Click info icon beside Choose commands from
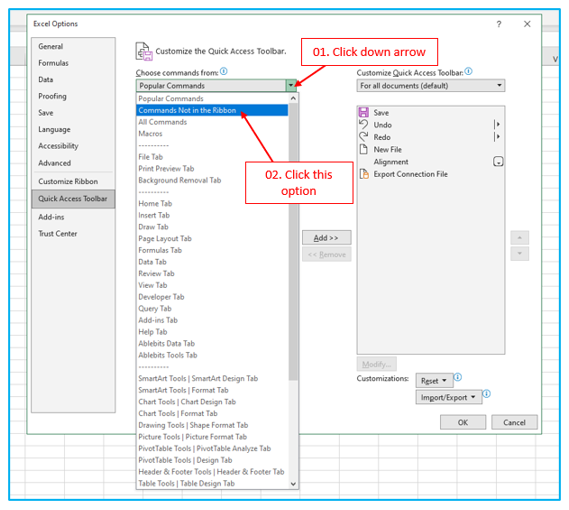The height and width of the screenshot is (510, 569). click(224, 71)
